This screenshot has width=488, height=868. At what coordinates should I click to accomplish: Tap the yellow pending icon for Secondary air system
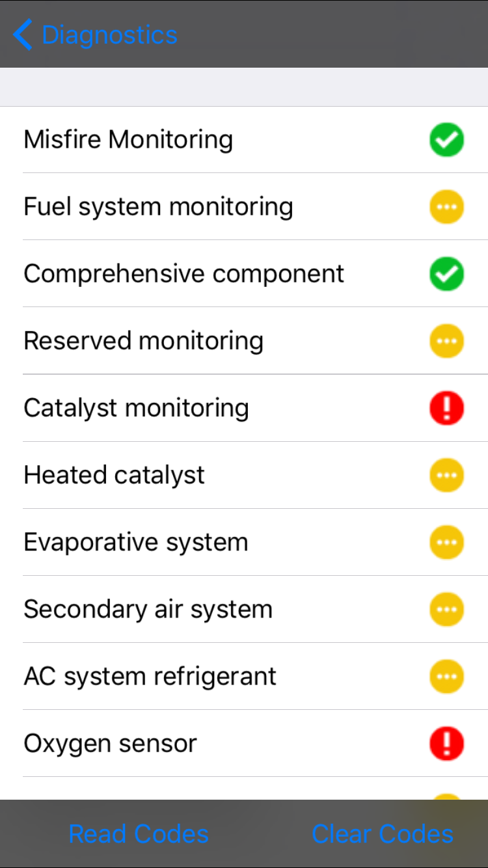point(446,609)
